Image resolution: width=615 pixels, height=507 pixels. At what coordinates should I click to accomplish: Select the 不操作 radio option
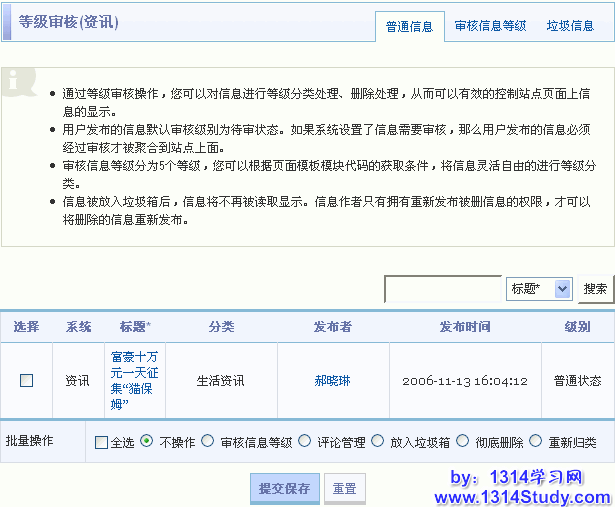point(146,441)
